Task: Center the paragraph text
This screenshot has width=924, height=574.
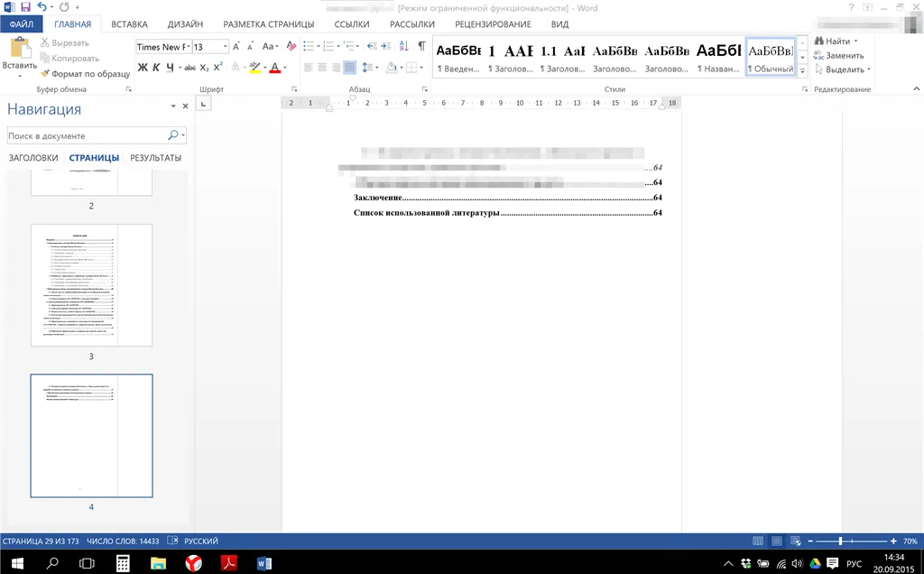Action: coord(322,68)
